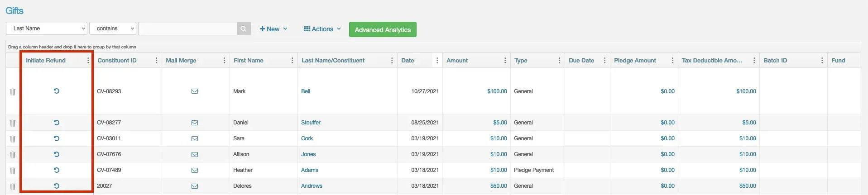Open mail merge for Heather Adams
Image resolution: width=868 pixels, height=195 pixels.
tap(195, 170)
